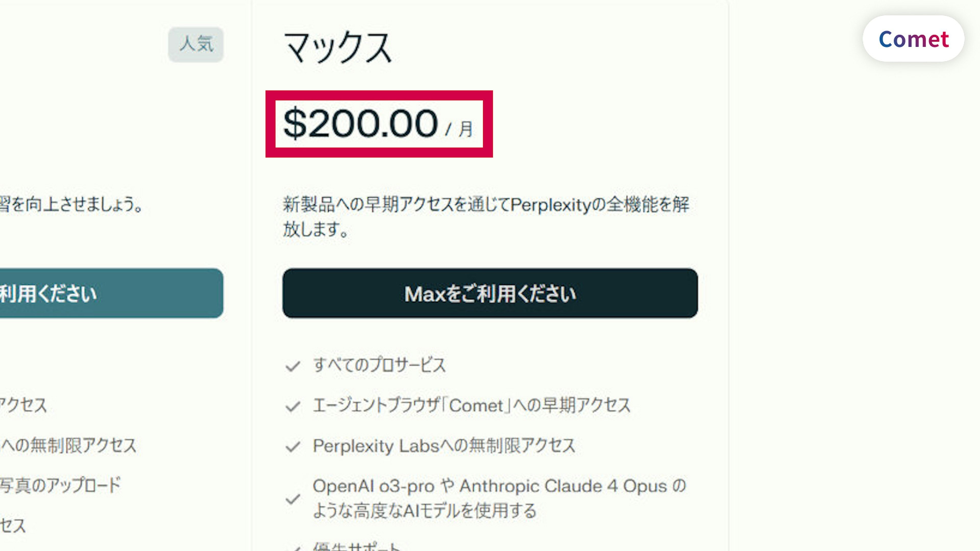980x551 pixels.
Task: Click the Comet badge in the top corner
Action: point(913,39)
